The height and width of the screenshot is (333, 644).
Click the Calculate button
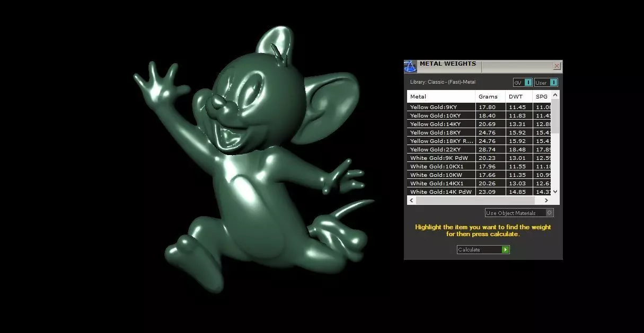click(x=483, y=249)
